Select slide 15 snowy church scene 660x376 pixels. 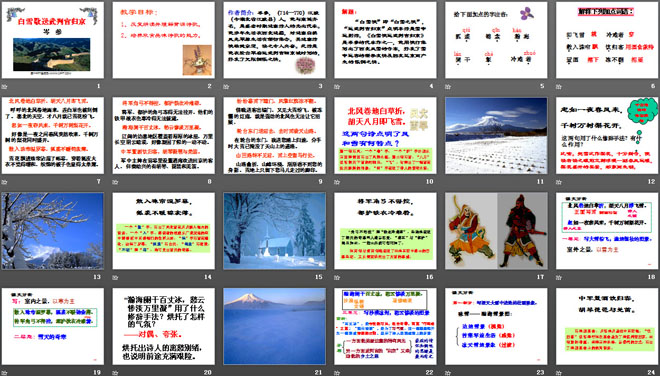click(x=274, y=231)
